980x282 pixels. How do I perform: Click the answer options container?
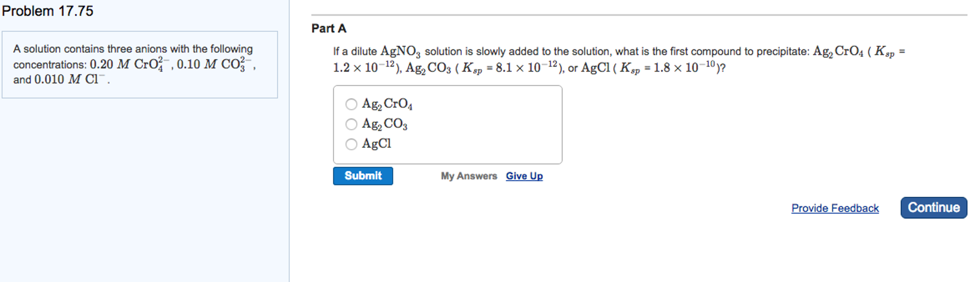(x=449, y=124)
